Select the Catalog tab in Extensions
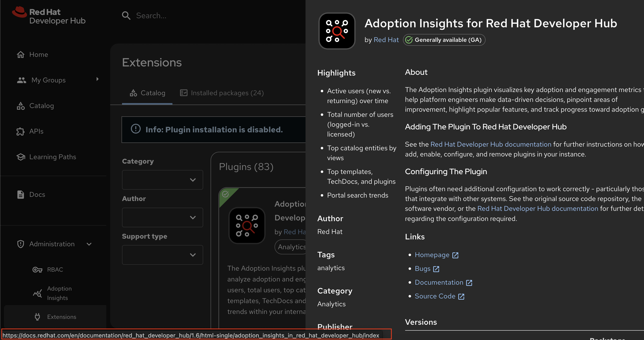The height and width of the screenshot is (340, 644). tap(147, 93)
